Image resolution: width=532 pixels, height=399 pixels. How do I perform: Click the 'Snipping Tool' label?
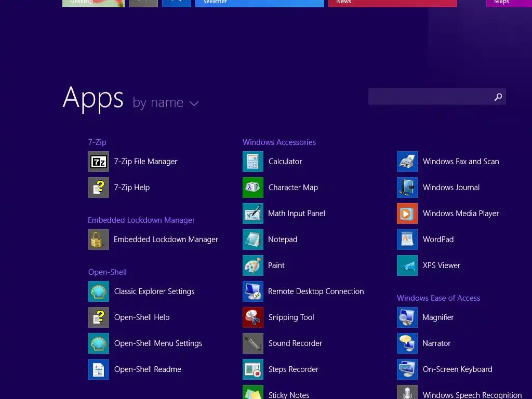tap(291, 317)
